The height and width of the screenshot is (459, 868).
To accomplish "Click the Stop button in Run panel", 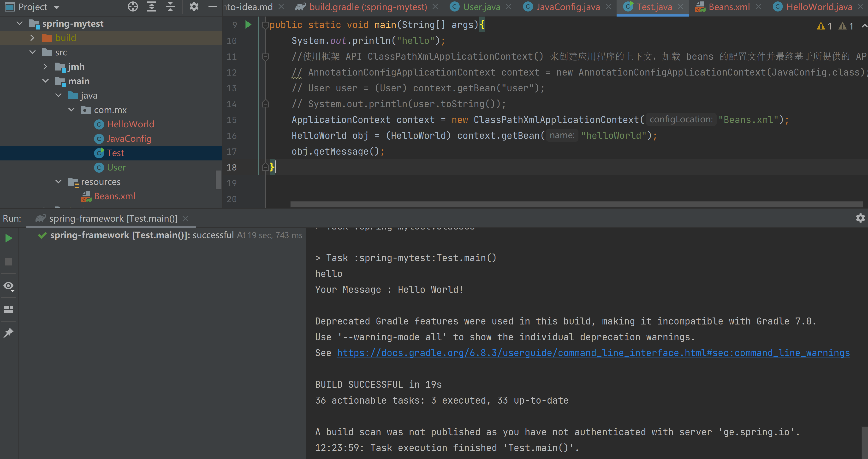I will pyautogui.click(x=8, y=262).
